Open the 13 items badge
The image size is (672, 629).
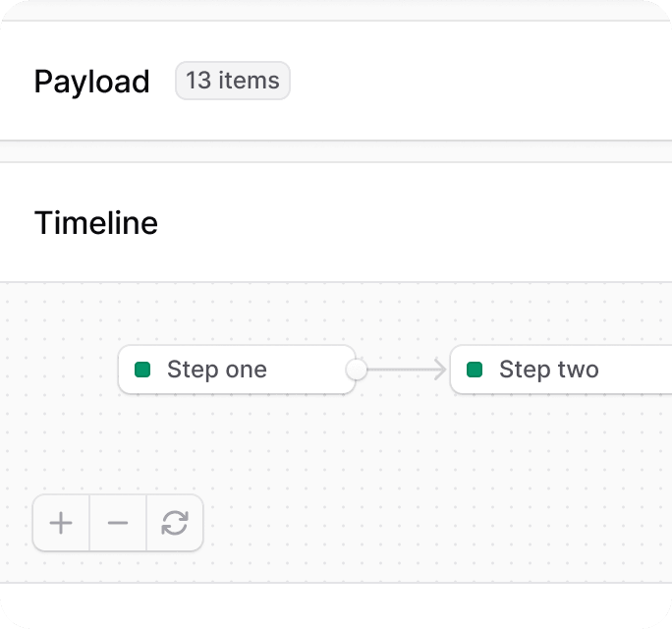click(233, 81)
